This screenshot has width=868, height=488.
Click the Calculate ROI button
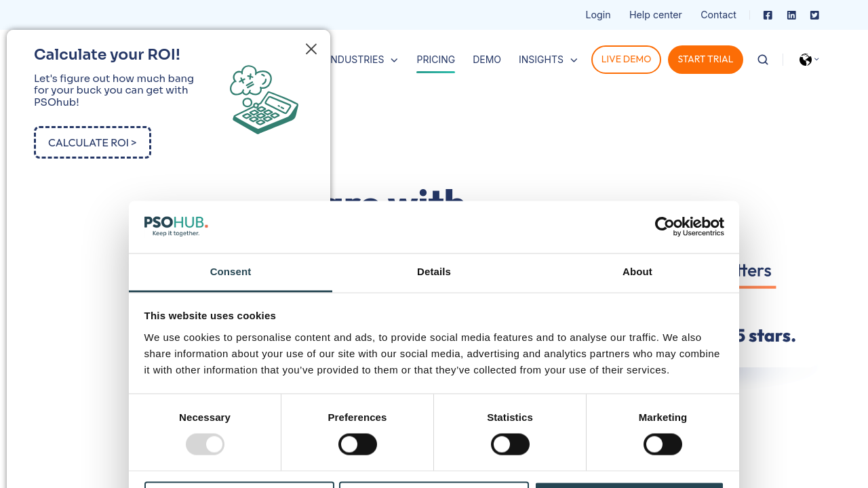(x=92, y=142)
